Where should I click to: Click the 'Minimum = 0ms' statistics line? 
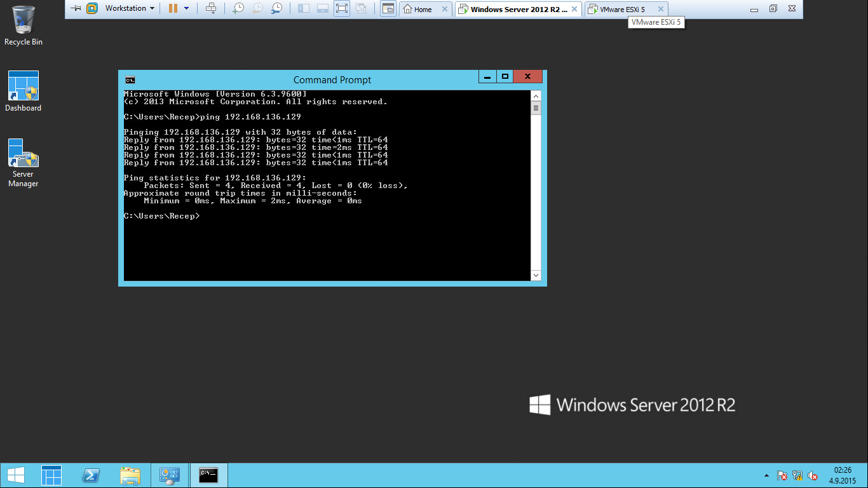pos(253,201)
